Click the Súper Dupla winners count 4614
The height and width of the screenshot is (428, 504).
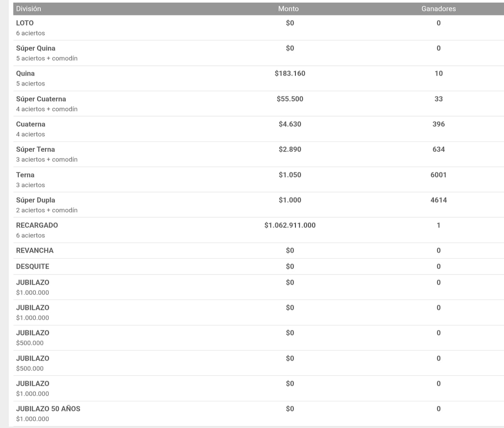438,200
